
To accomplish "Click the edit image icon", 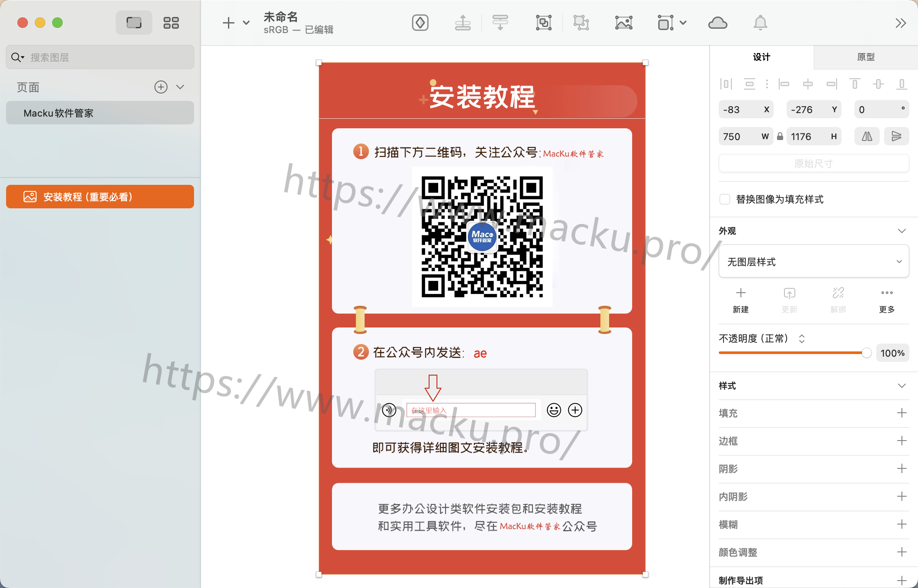I will point(624,23).
